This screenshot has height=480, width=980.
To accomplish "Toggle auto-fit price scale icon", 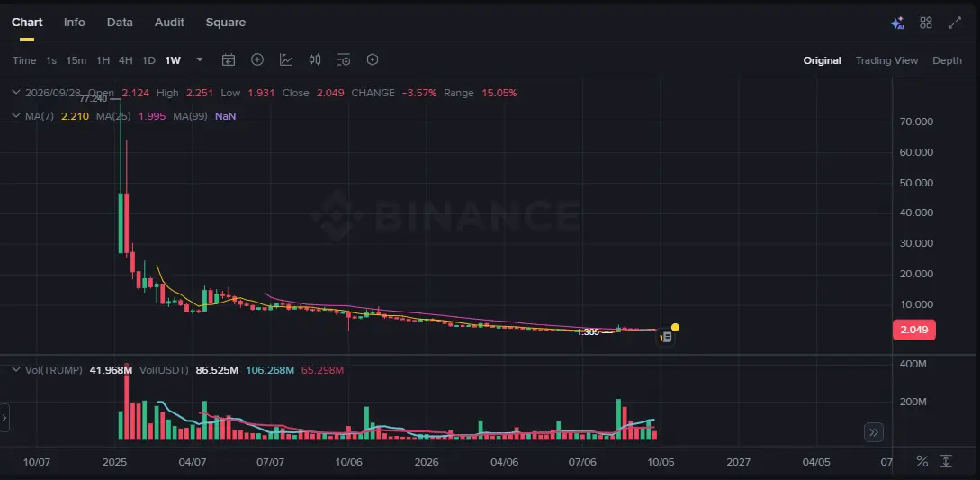I will [x=946, y=461].
